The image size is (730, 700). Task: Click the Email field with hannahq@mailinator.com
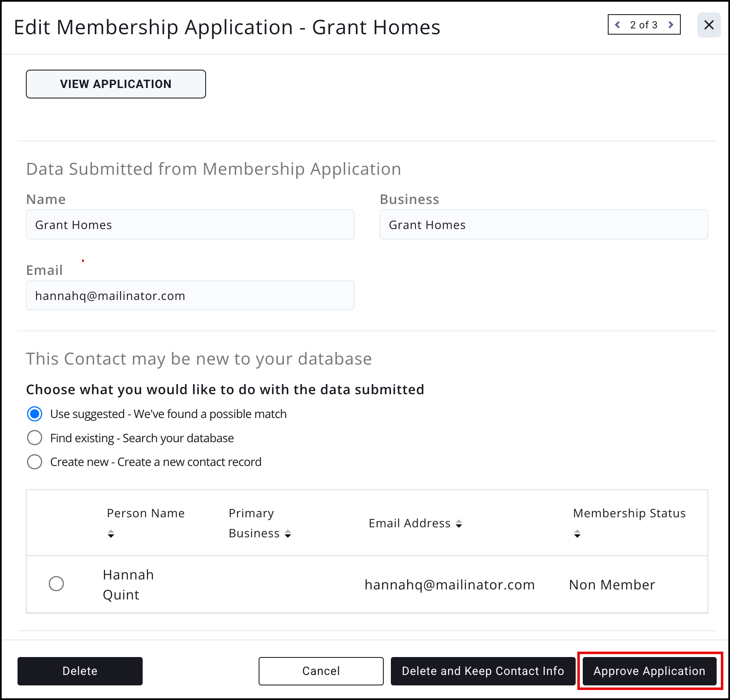(190, 295)
